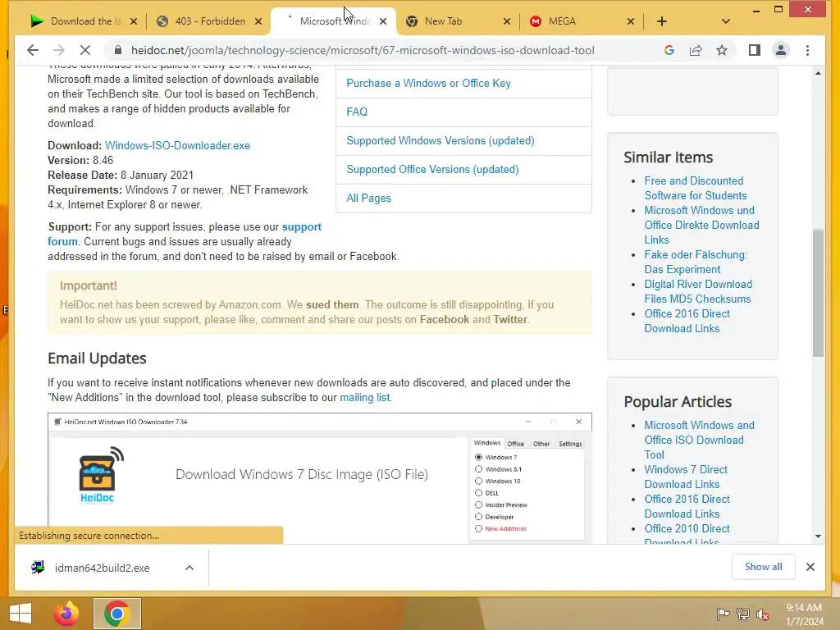
Task: Open the Facebook link in Important notice
Action: pyautogui.click(x=444, y=320)
